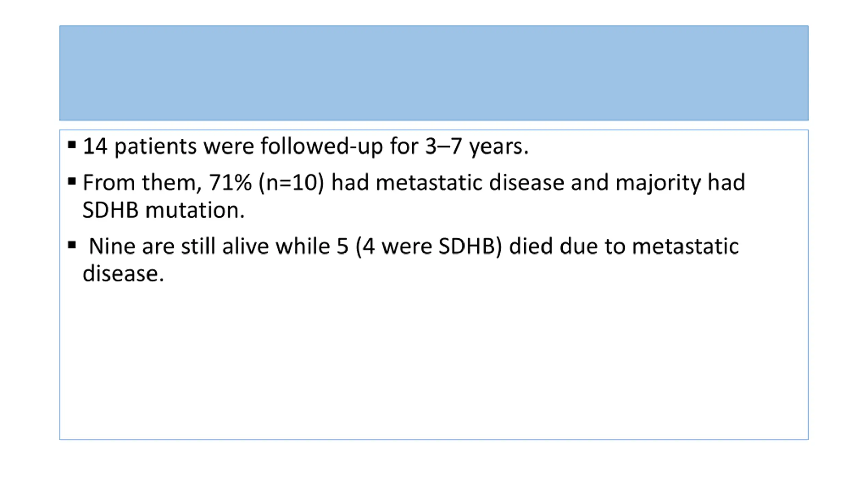Click the text '3–7 years.'

pos(477,146)
